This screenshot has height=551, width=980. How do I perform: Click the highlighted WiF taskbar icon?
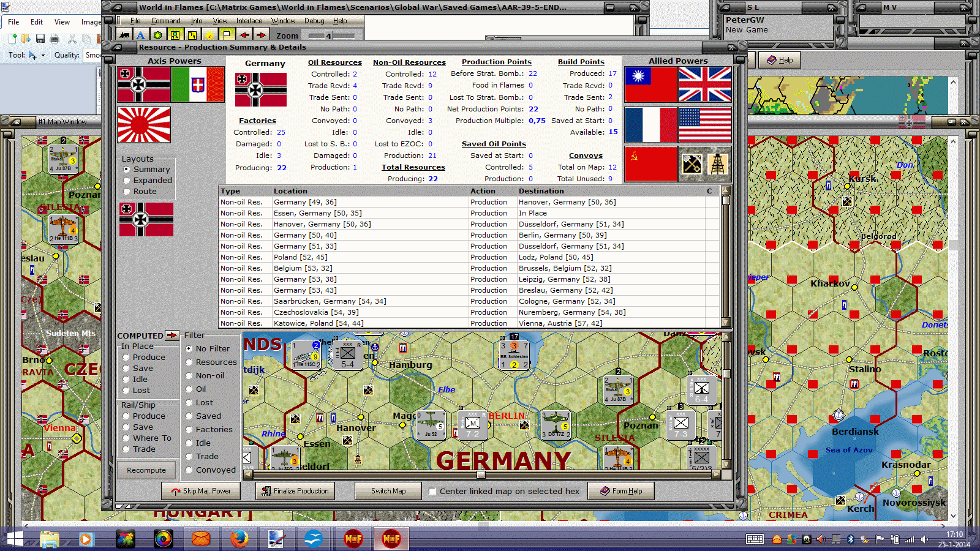point(391,539)
